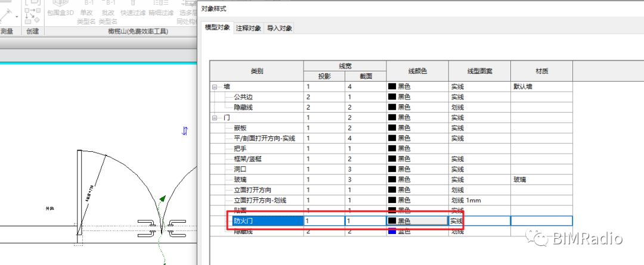644x265 pixels.
Task: Click 截面 value 4 in 墙 row
Action: [x=366, y=87]
